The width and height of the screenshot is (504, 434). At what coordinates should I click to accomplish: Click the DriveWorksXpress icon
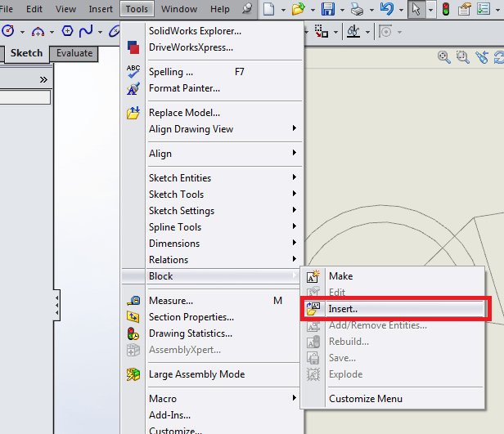(133, 47)
